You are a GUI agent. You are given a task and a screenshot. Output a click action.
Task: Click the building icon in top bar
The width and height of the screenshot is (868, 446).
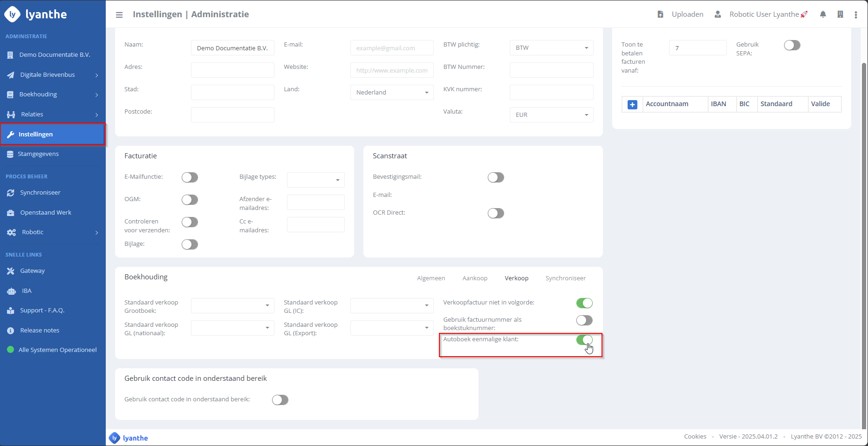click(840, 14)
